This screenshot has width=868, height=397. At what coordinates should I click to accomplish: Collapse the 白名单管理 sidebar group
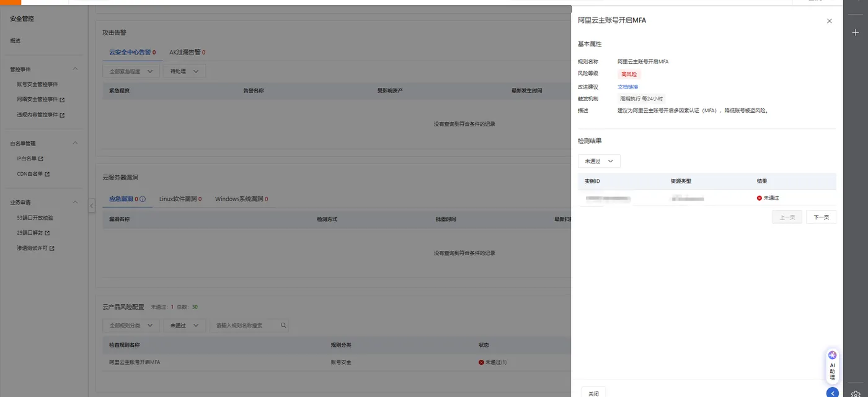[x=76, y=143]
